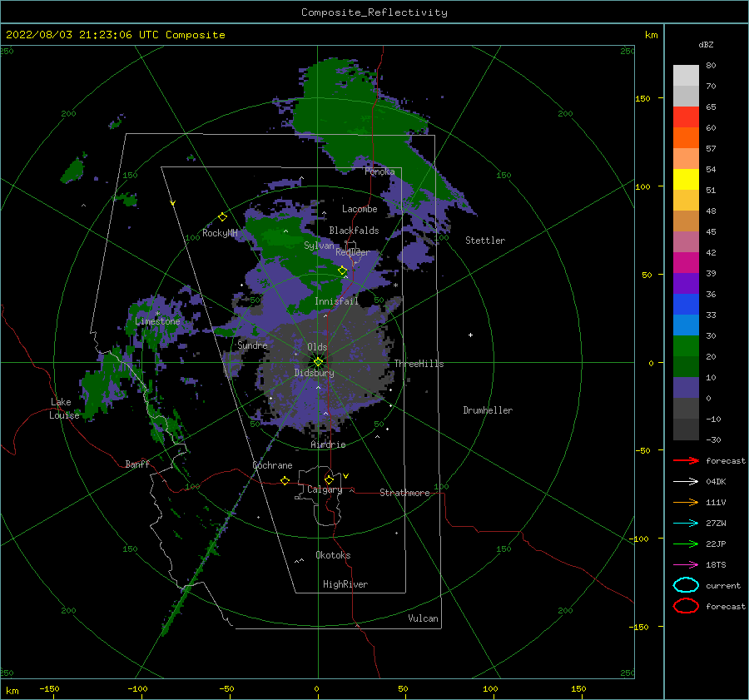Click the dBZ legend heading

point(706,44)
